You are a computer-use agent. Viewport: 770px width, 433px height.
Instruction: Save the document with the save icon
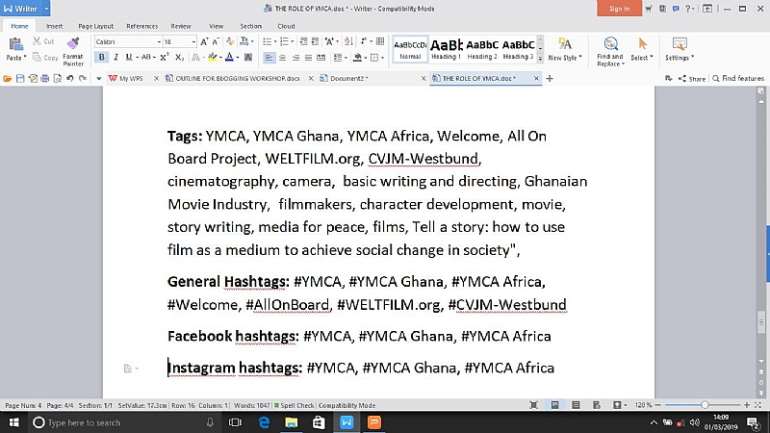point(20,78)
